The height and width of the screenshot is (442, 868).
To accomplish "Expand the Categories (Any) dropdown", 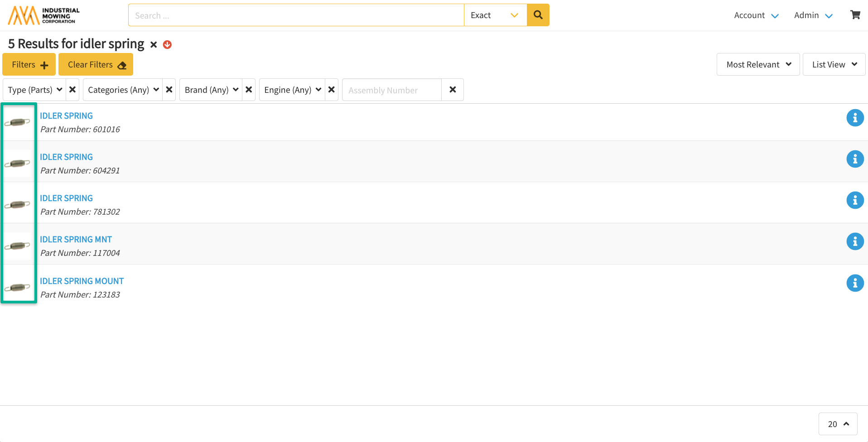I will point(123,90).
